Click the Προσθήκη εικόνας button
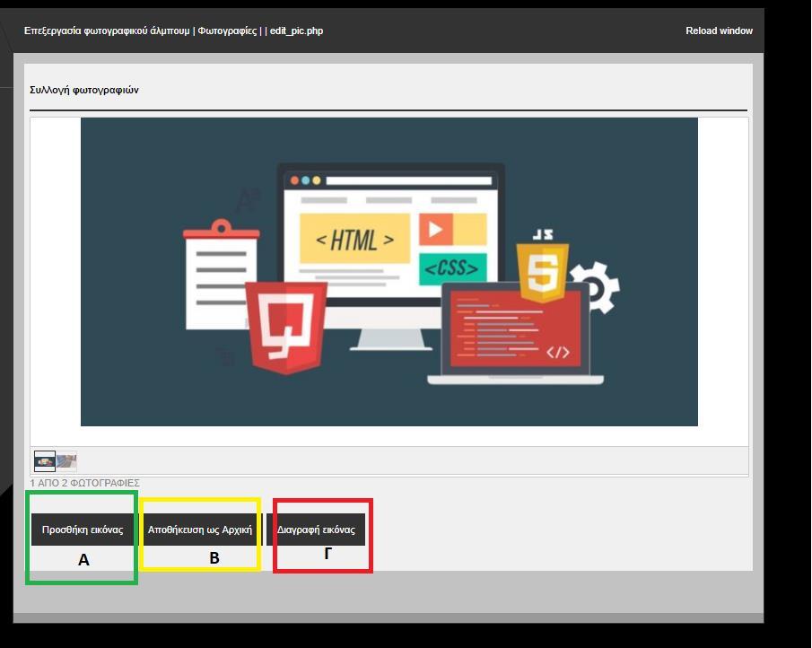Viewport: 812px width, 648px height. coord(83,530)
